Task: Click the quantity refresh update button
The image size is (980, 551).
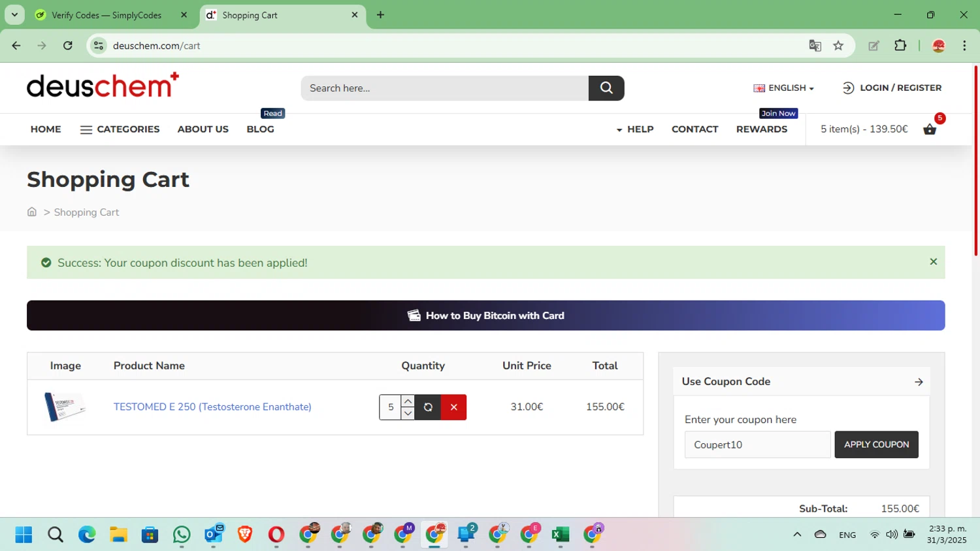Action: click(428, 407)
